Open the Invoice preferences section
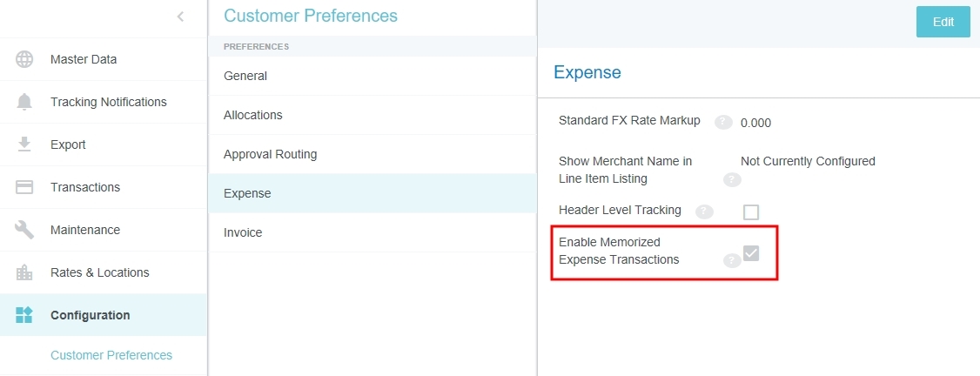Viewport: 980px width, 376px height. [x=243, y=232]
